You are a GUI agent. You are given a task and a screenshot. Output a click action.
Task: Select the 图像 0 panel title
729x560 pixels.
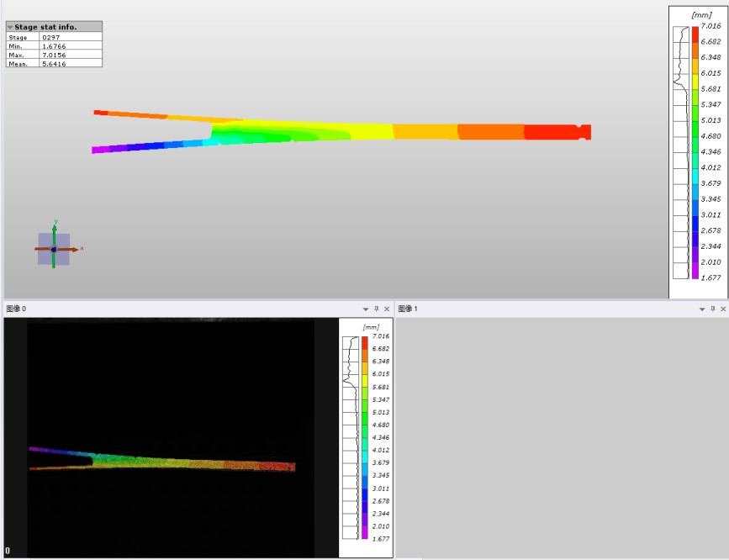tap(16, 309)
